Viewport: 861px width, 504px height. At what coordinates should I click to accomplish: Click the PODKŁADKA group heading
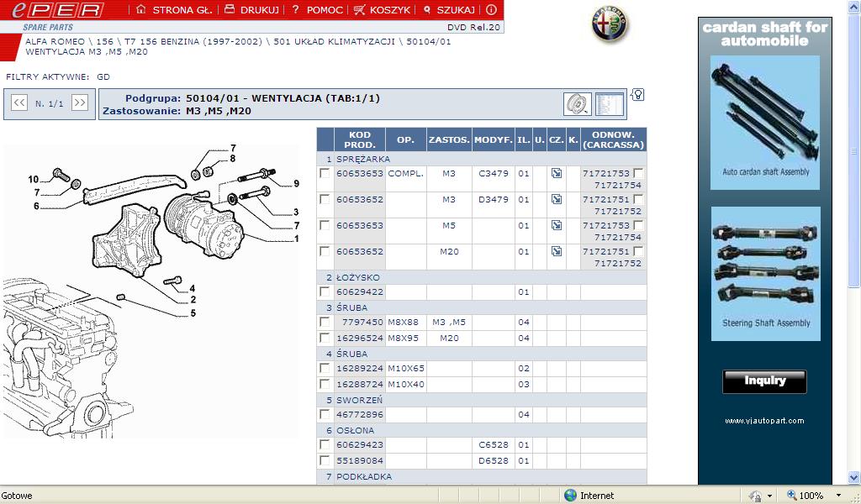[x=364, y=476]
